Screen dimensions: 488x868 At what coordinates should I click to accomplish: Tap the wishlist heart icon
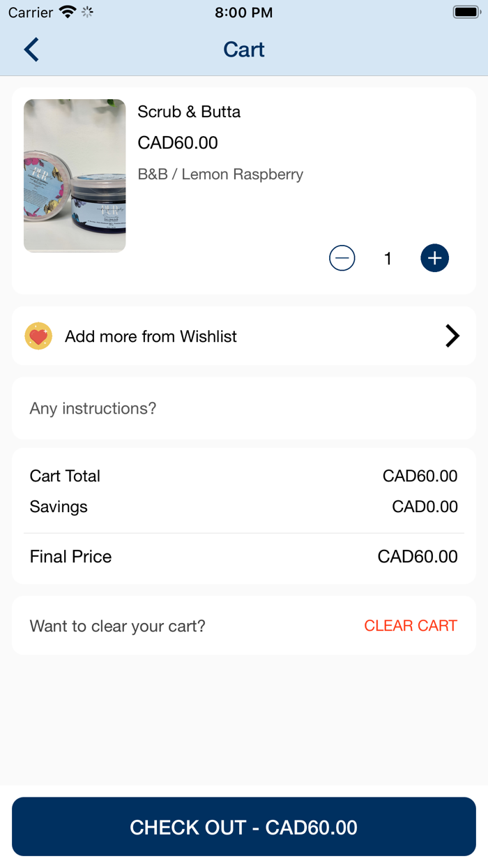click(38, 336)
